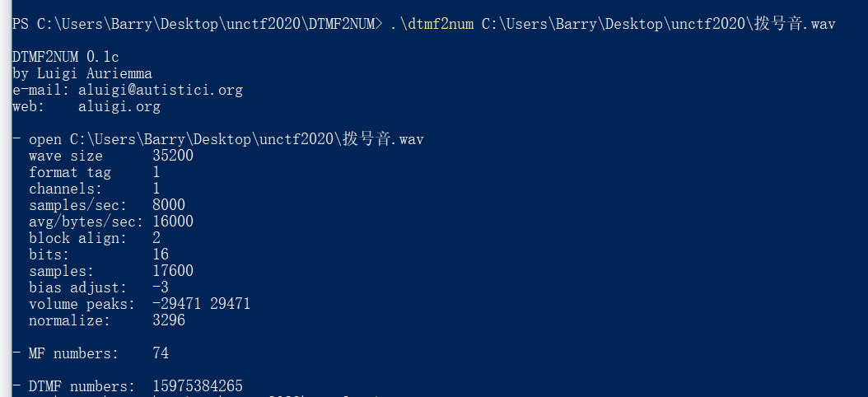Select the volume peaks value 29471
The width and height of the screenshot is (868, 397).
(231, 303)
